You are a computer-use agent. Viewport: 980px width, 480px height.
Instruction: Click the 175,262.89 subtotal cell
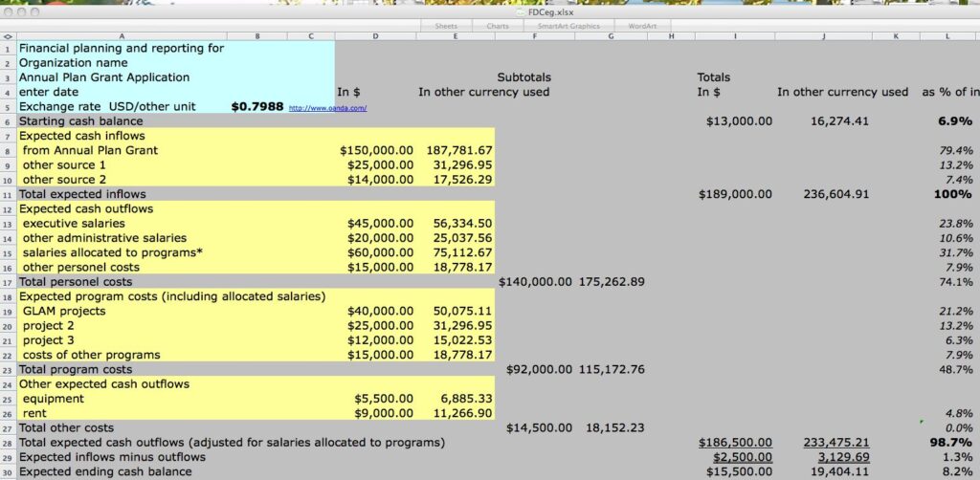[x=612, y=282]
